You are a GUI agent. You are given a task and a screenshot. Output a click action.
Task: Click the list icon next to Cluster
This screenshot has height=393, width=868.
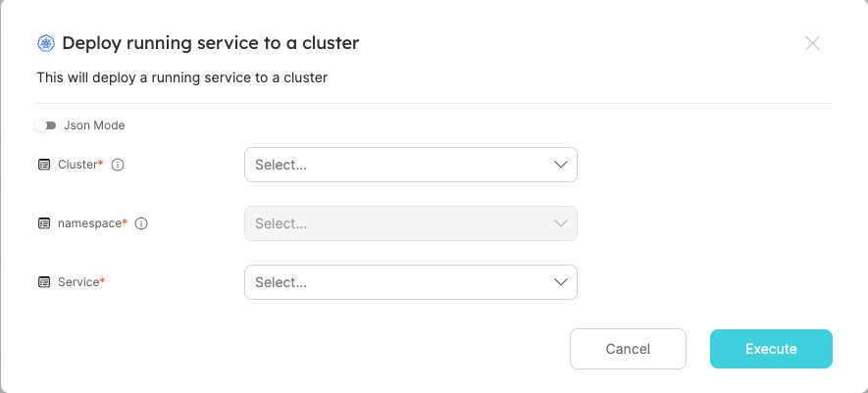point(44,165)
